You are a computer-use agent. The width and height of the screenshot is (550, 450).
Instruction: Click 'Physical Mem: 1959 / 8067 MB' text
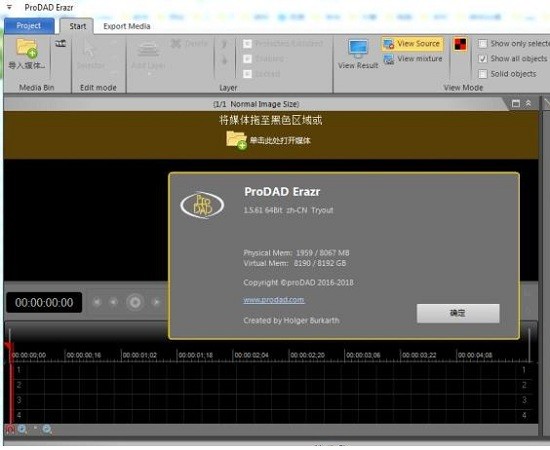296,253
